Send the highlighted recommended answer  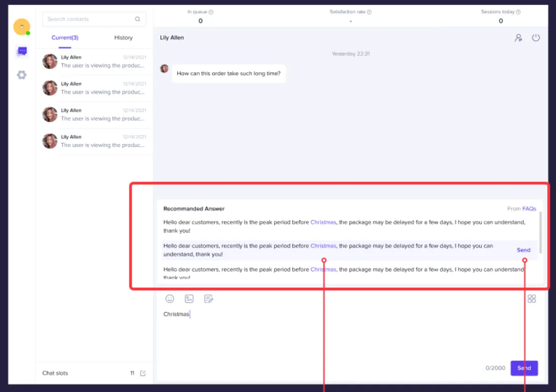coord(523,250)
